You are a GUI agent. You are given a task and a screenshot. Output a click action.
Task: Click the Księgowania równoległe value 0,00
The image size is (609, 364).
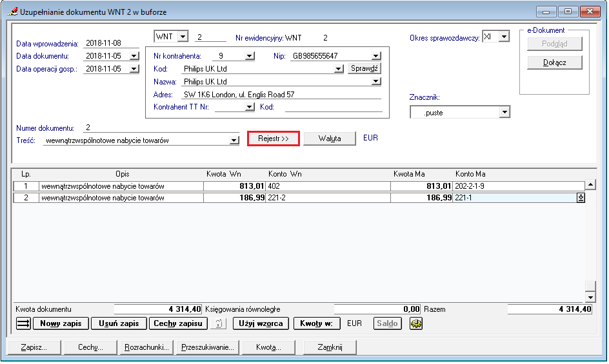pyautogui.click(x=377, y=309)
